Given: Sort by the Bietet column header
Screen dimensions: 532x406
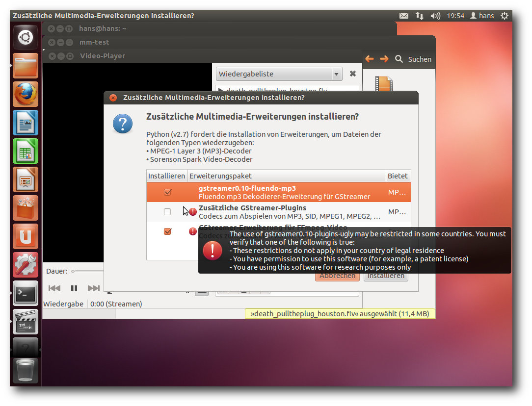Looking at the screenshot, I should pyautogui.click(x=398, y=176).
